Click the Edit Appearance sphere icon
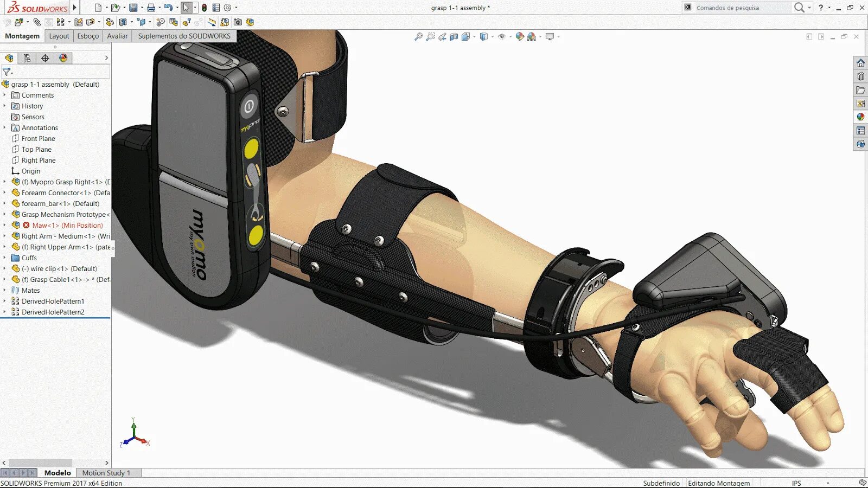This screenshot has height=488, width=868. [520, 37]
